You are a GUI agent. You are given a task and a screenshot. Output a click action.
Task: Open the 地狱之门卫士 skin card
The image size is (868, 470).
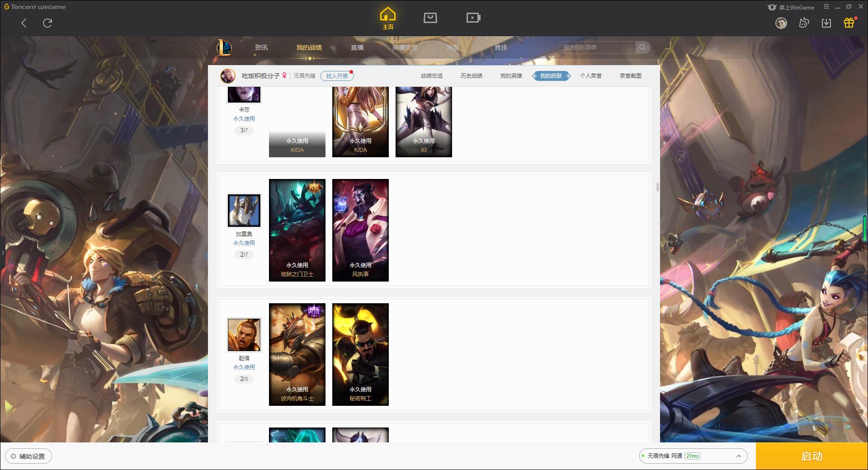(x=297, y=230)
